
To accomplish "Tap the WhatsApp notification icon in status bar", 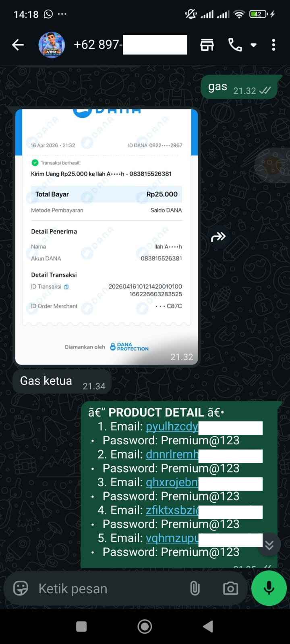I will pos(48,14).
